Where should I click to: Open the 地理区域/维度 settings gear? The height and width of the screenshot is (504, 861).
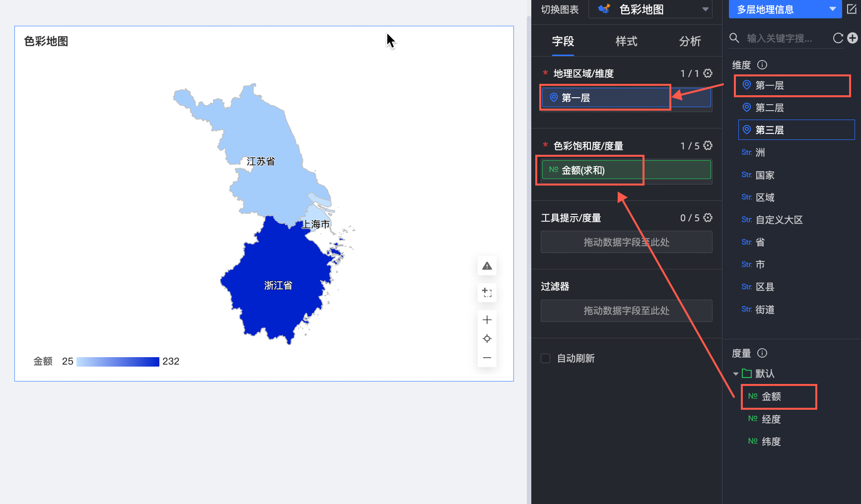click(708, 73)
